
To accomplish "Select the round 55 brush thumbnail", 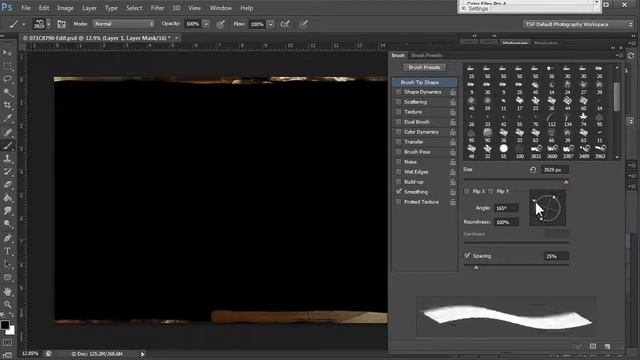I will 503,149.
